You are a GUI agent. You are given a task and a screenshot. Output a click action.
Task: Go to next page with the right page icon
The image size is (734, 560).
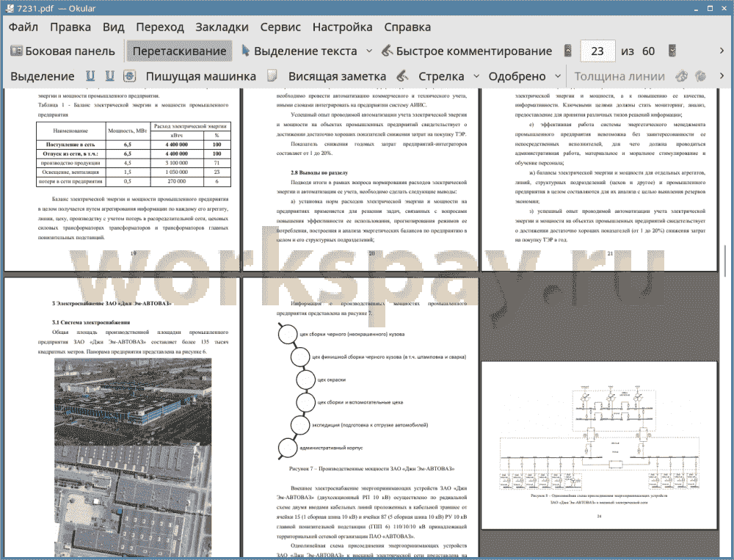pyautogui.click(x=672, y=51)
